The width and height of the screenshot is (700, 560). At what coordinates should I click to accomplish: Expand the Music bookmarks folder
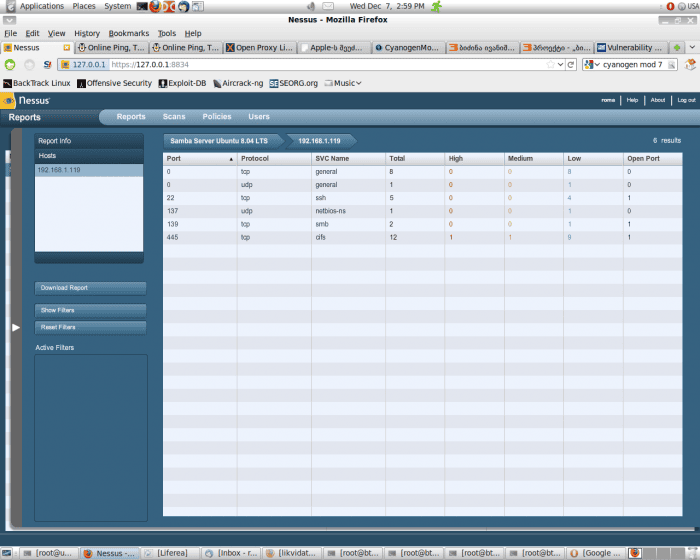pos(343,83)
